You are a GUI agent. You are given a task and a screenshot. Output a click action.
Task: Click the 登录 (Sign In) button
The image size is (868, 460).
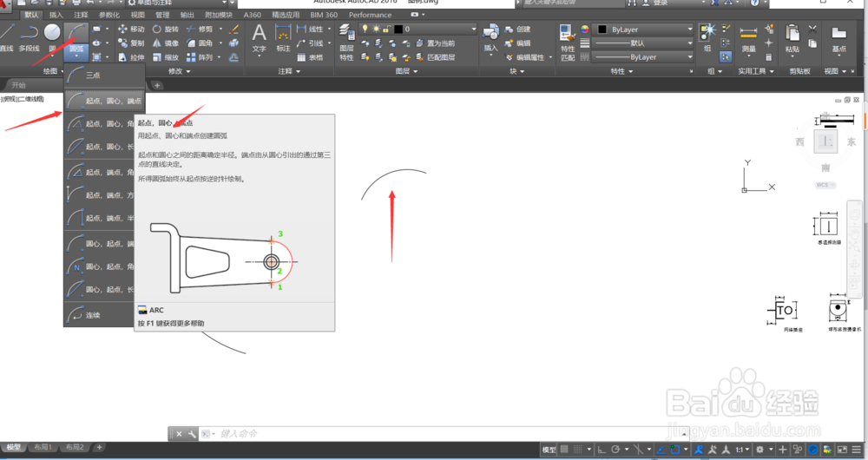click(654, 3)
